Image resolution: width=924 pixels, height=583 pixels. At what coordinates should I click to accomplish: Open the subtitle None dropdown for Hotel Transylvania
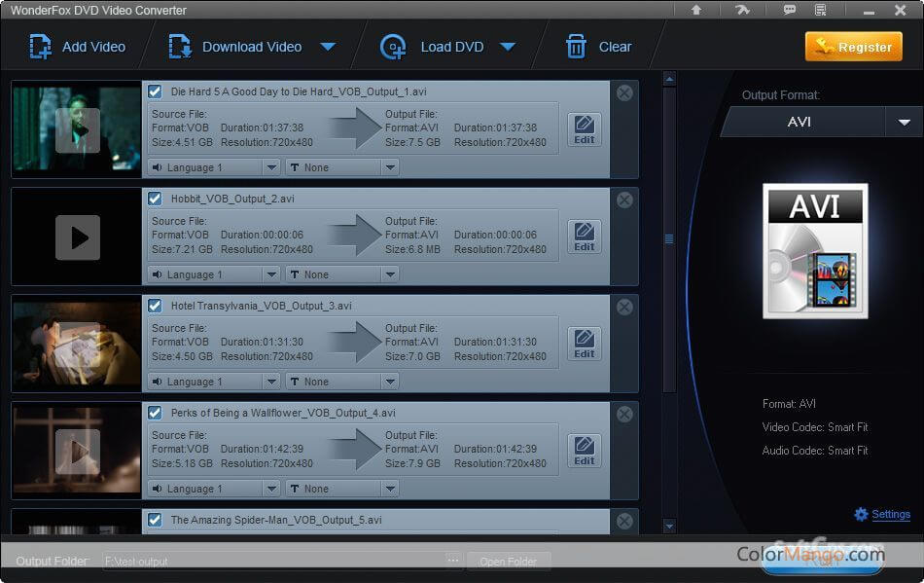[392, 381]
